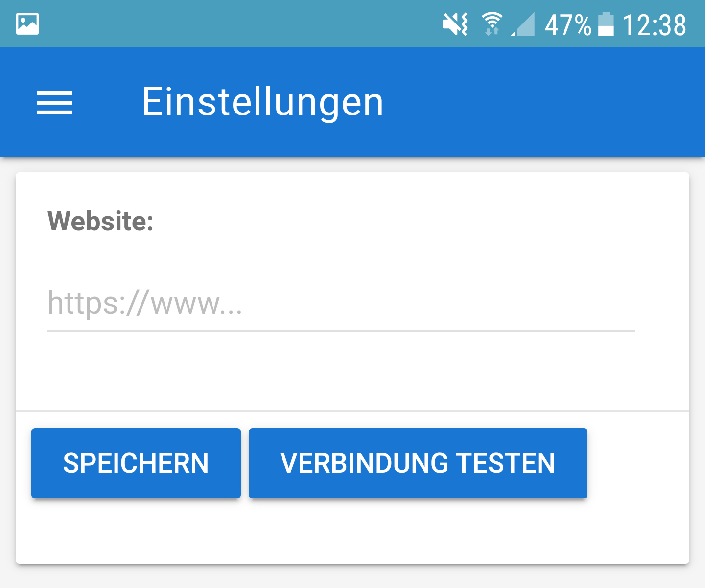Click the Verbindung testen button

click(x=418, y=463)
